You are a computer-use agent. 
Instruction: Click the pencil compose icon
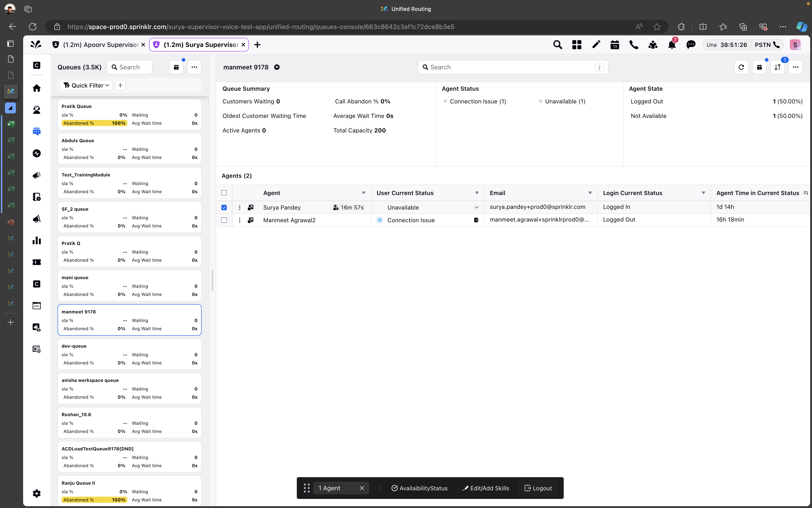596,45
